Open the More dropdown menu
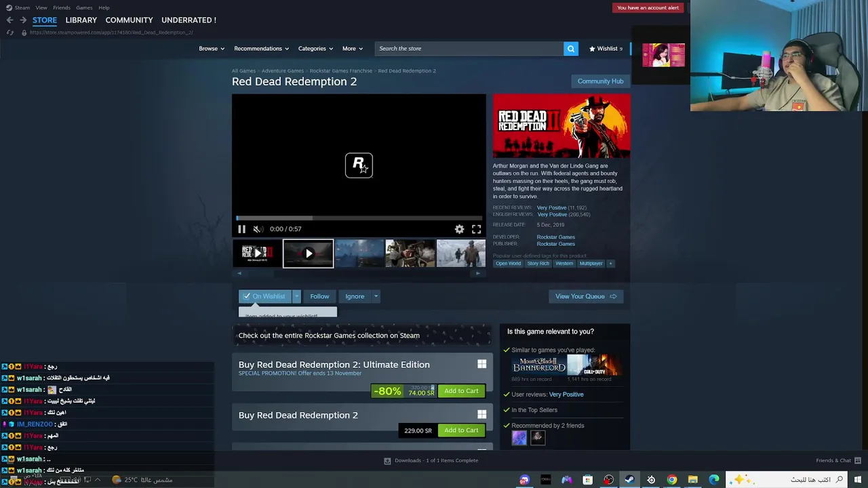This screenshot has width=868, height=488. click(352, 49)
